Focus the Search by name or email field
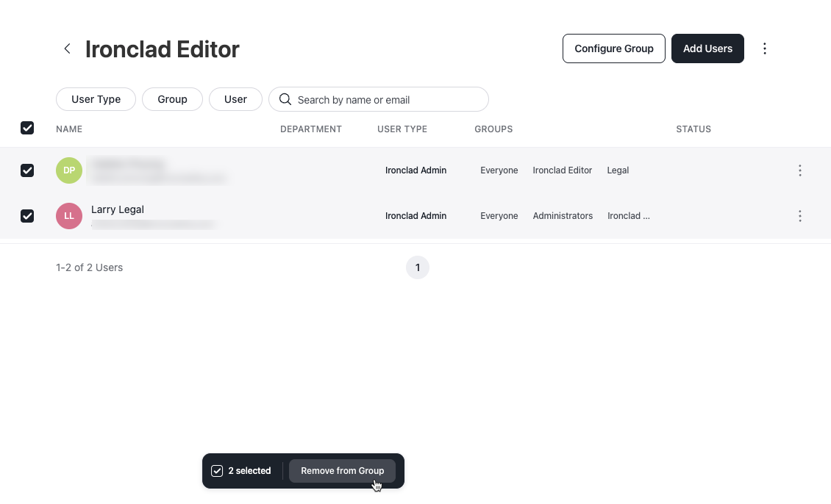Image resolution: width=831 pixels, height=504 pixels. pos(379,99)
